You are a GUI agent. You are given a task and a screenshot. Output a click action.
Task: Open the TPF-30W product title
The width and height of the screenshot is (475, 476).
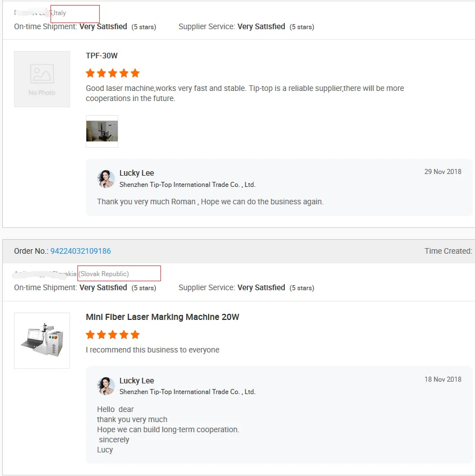click(x=102, y=56)
